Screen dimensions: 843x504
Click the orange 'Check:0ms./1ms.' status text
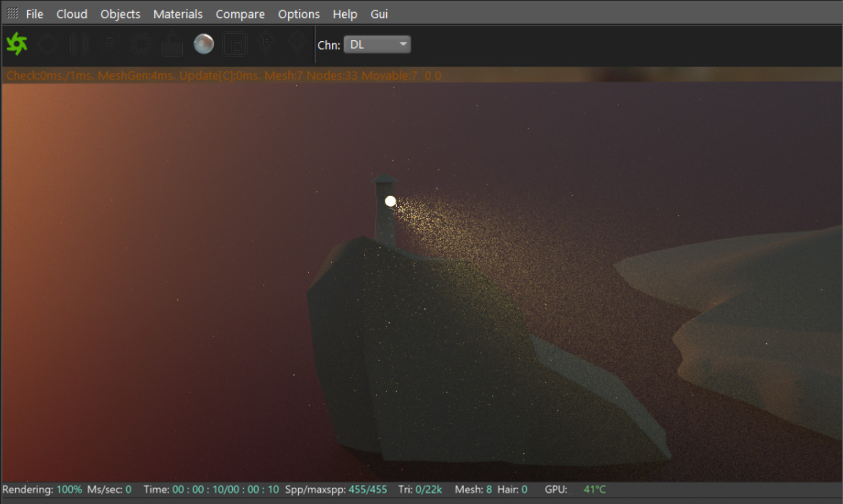coord(50,75)
